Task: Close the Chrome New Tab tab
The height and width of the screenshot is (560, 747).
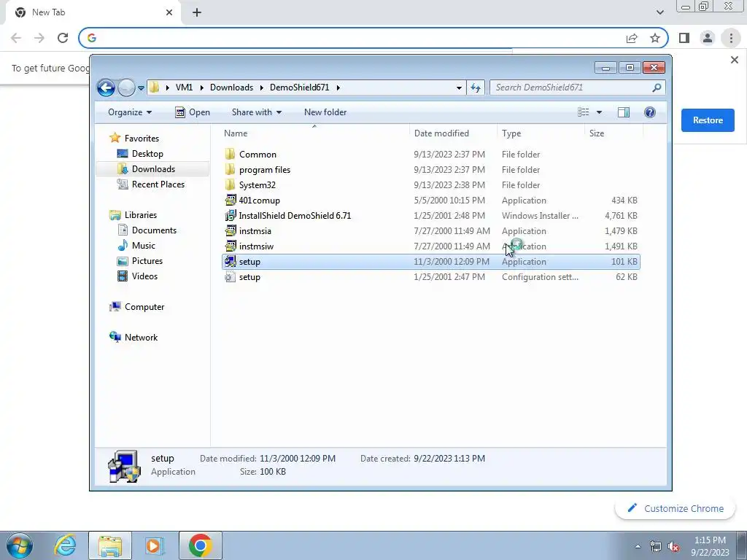Action: [169, 12]
